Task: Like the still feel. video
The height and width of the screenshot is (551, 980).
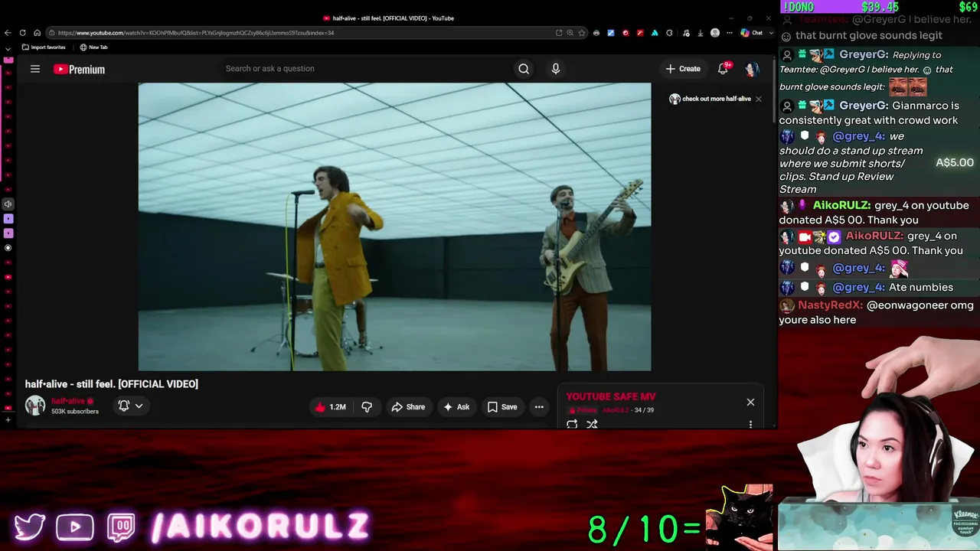Action: point(330,407)
